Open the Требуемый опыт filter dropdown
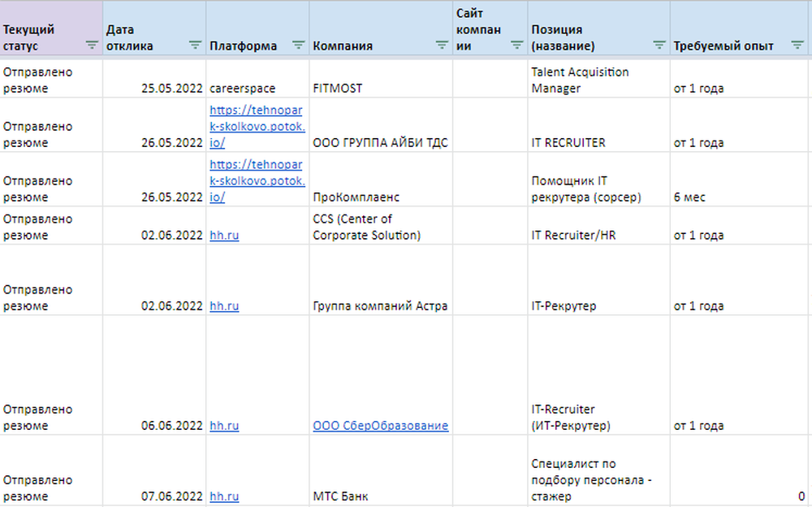This screenshot has width=812, height=507. (798, 45)
